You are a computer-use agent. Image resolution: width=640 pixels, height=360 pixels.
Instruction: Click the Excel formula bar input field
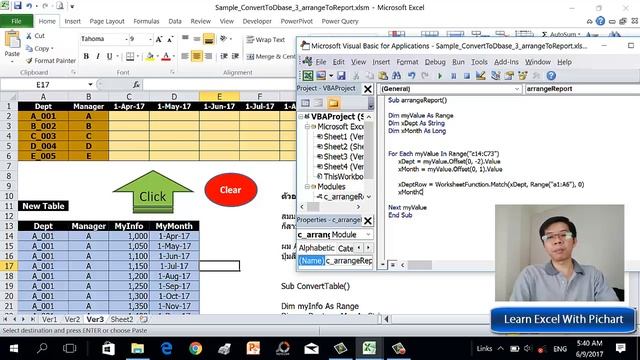coord(220,84)
